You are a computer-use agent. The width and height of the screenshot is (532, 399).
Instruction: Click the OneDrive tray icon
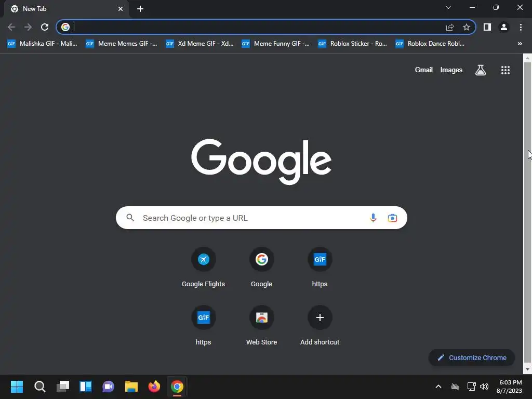click(x=455, y=387)
